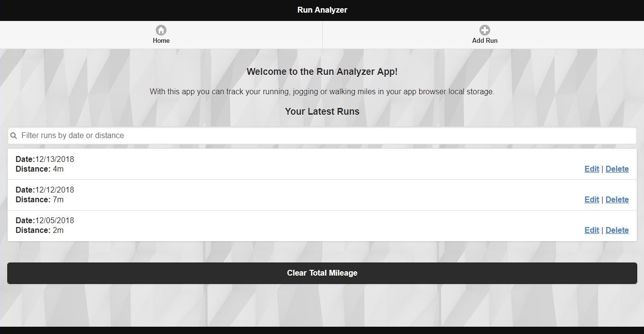Select the Date:12/12/2018 text
This screenshot has height=334, width=644.
pos(45,190)
